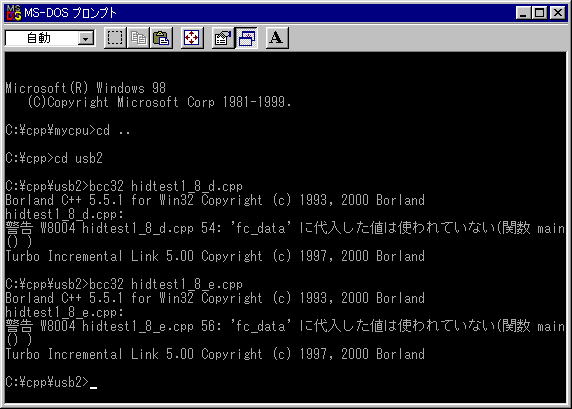
Task: Open Font settings with the A icon
Action: click(x=277, y=38)
